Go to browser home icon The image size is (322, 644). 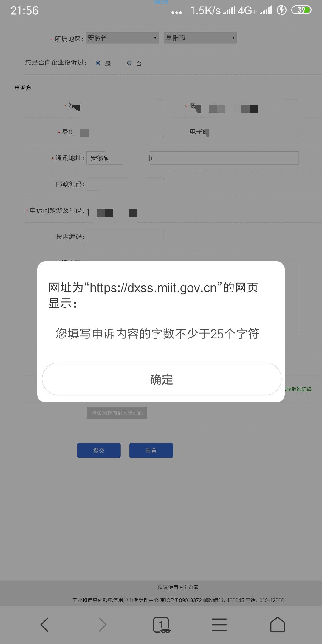click(277, 624)
